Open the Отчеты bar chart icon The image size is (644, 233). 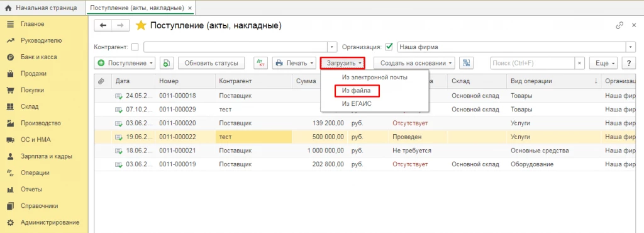11,190
